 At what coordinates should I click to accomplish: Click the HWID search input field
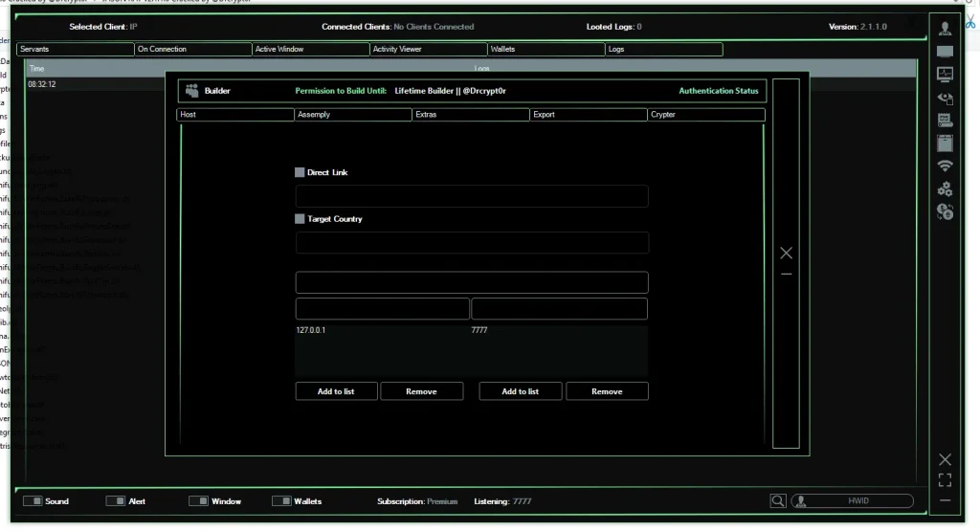(857, 500)
